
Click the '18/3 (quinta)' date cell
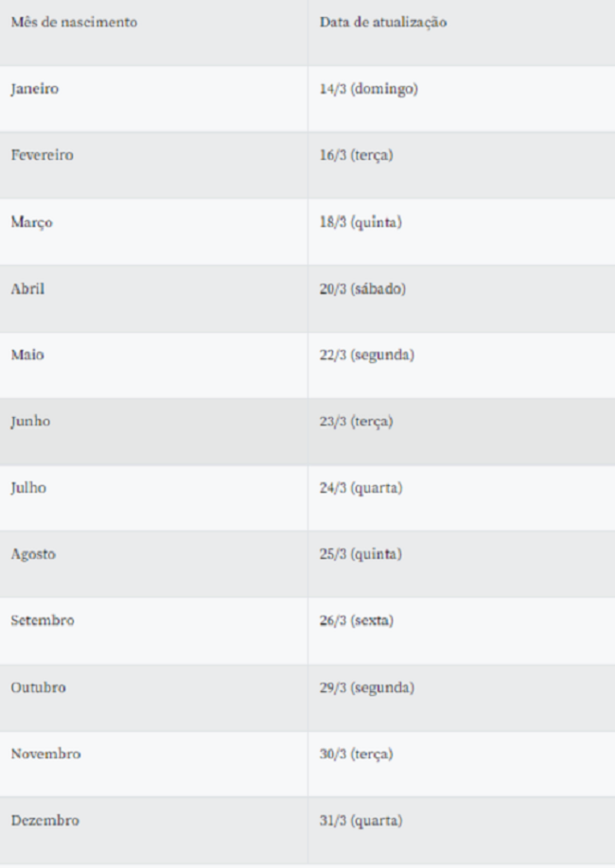(462, 232)
